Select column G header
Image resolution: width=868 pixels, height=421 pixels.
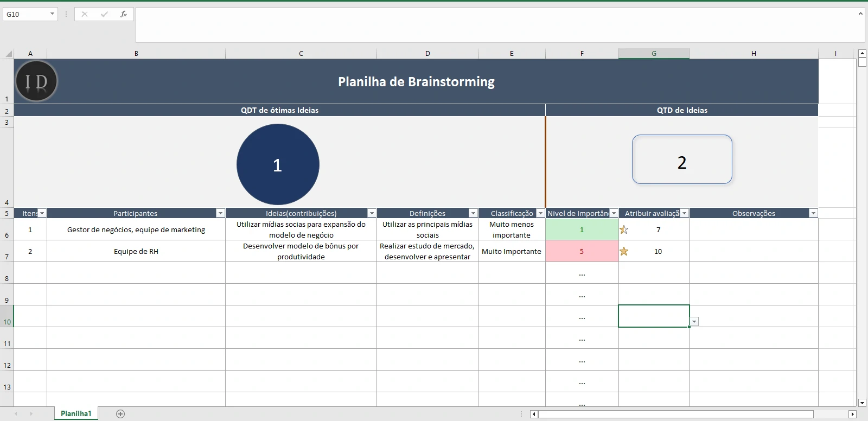[x=654, y=53]
